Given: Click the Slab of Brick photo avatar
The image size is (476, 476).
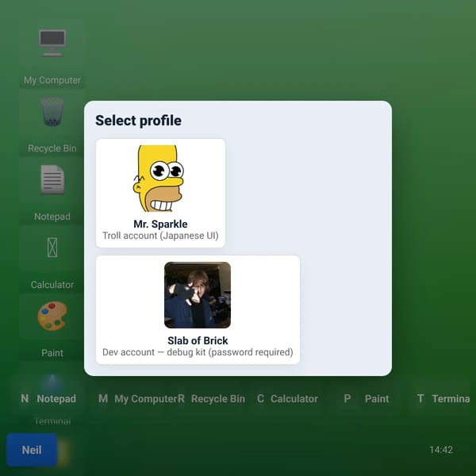Looking at the screenshot, I should pyautogui.click(x=198, y=295).
